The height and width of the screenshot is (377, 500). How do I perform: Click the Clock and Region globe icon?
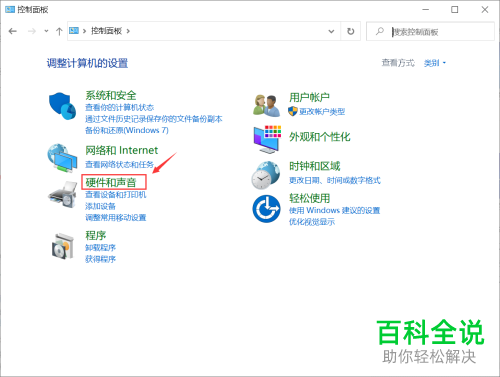tap(266, 175)
